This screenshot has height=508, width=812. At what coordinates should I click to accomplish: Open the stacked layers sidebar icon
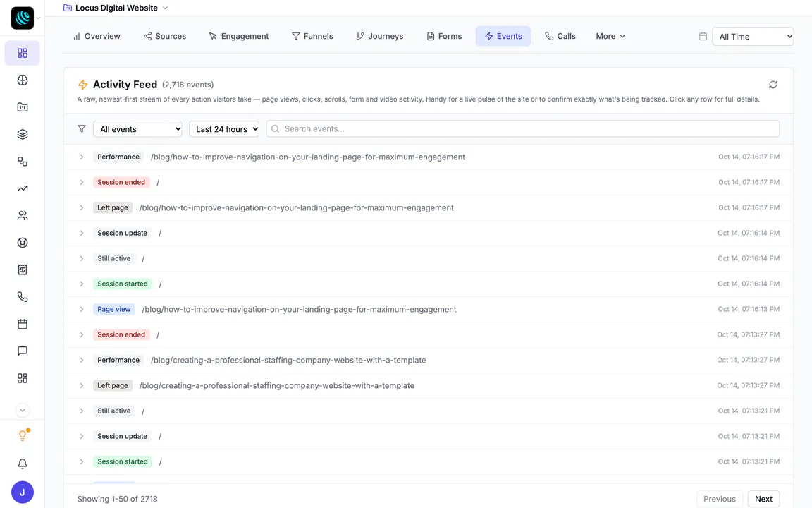23,134
